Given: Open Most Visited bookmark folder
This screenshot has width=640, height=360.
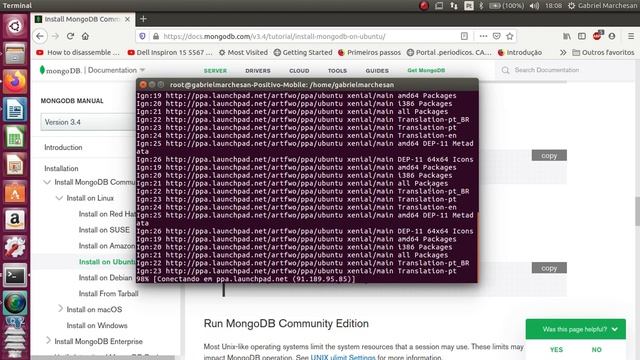Looking at the screenshot, I should coord(243,52).
